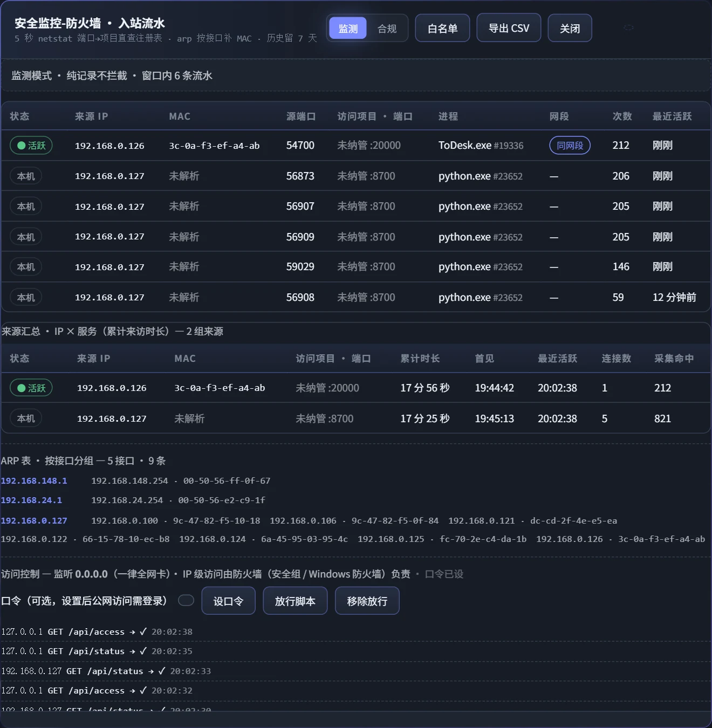The width and height of the screenshot is (712, 728).
Task: Click the /api/status log entry at 20:02:33
Action: [106, 671]
